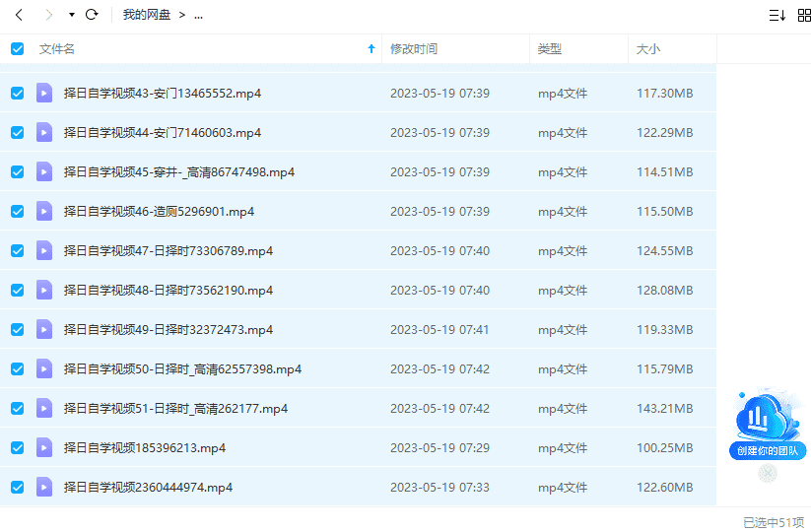Open the sort order options icon
Screen dimensions: 811x532
777,15
